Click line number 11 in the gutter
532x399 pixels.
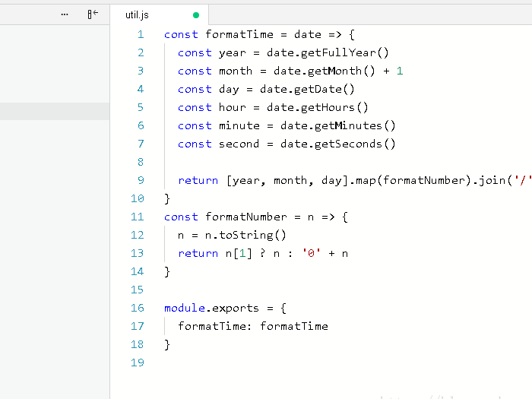(x=137, y=217)
